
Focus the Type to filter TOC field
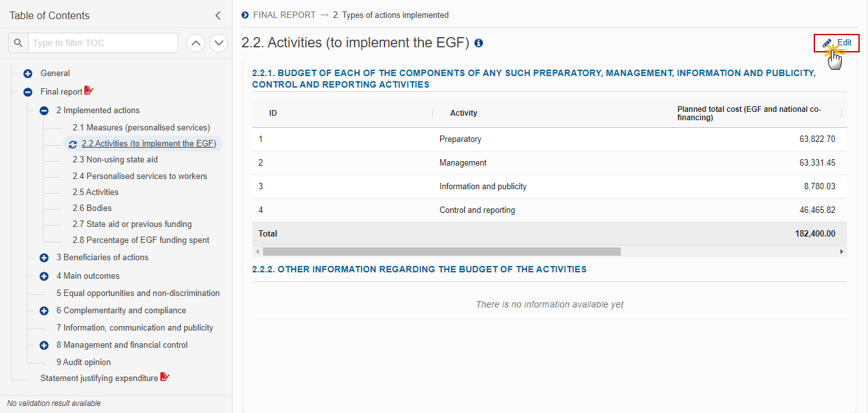103,43
